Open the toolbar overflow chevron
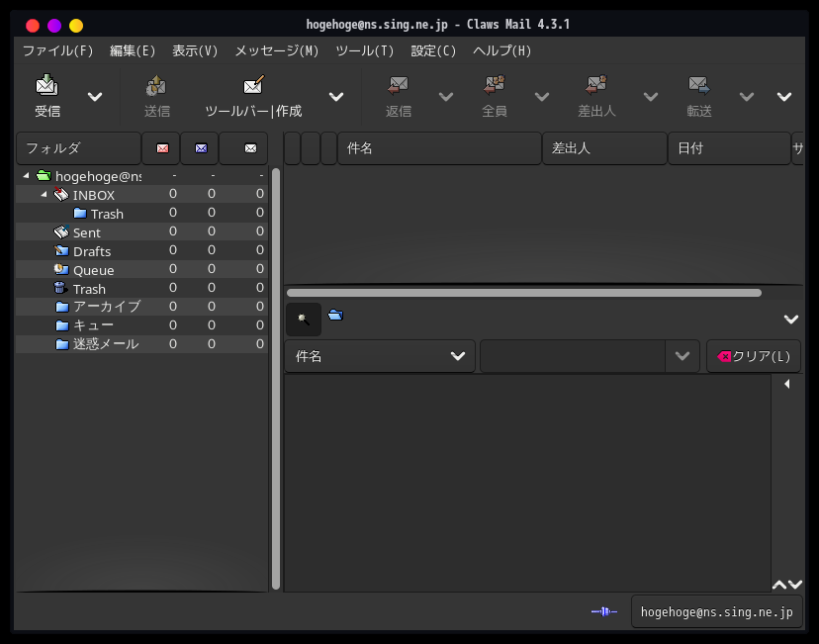Image resolution: width=819 pixels, height=644 pixels. [x=784, y=97]
